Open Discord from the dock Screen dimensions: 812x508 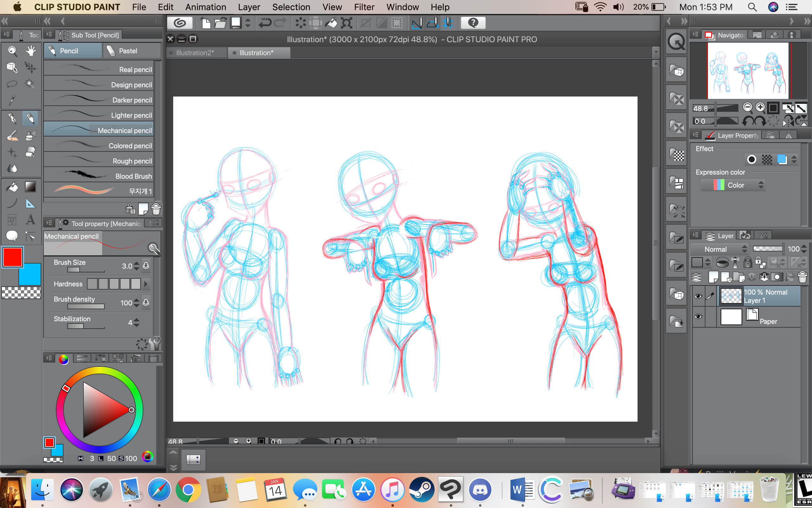[x=480, y=490]
